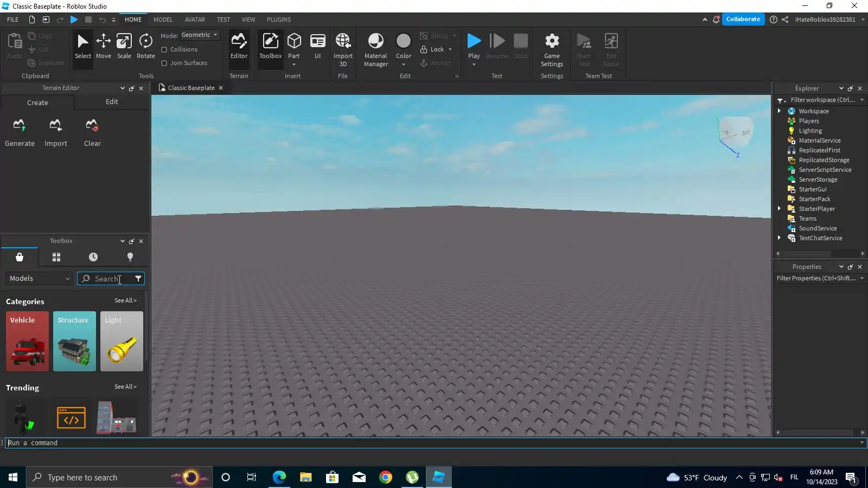Image resolution: width=868 pixels, height=488 pixels.
Task: Select Lighting in Explorer
Action: (x=810, y=131)
